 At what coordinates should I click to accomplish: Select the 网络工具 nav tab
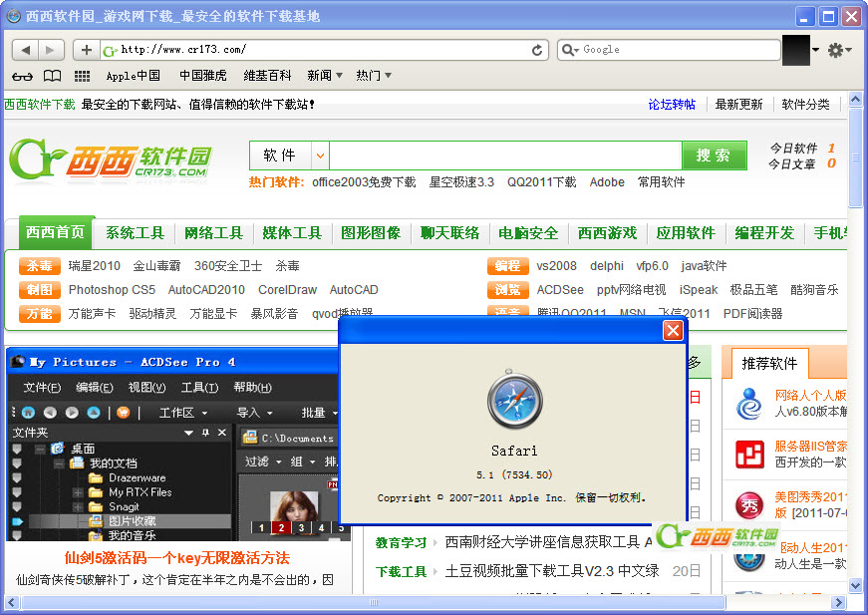213,233
